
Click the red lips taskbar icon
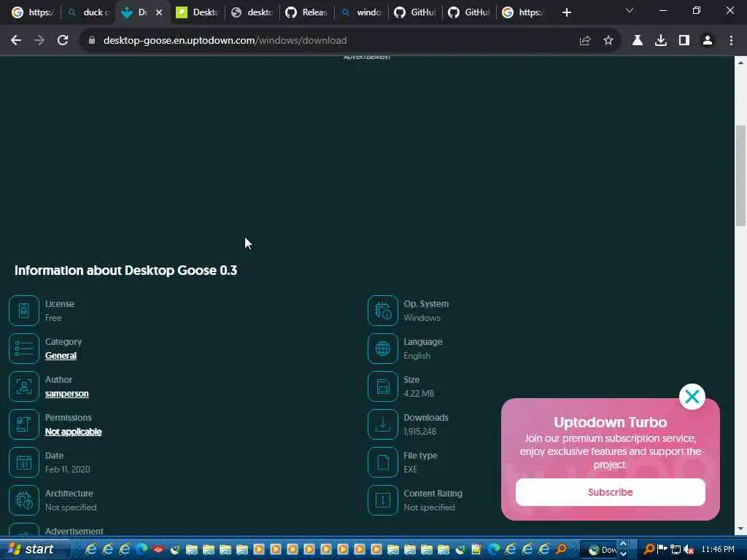point(158,550)
